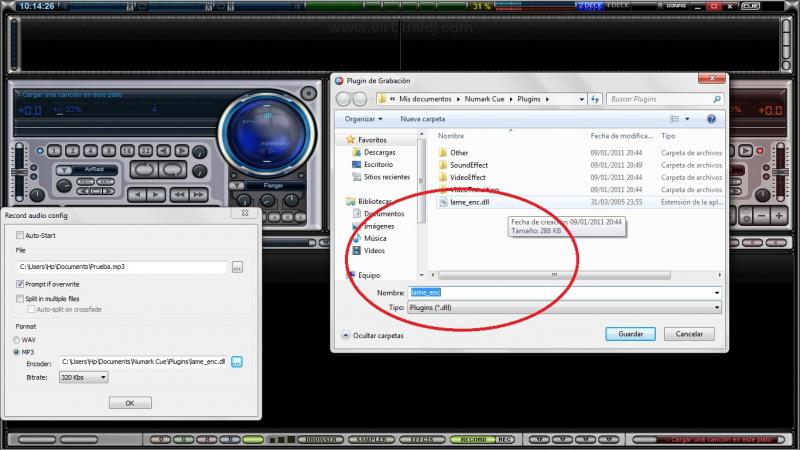The image size is (800, 450).
Task: Toggle the blue smart loop indicator on left deck
Action: (x=40, y=151)
